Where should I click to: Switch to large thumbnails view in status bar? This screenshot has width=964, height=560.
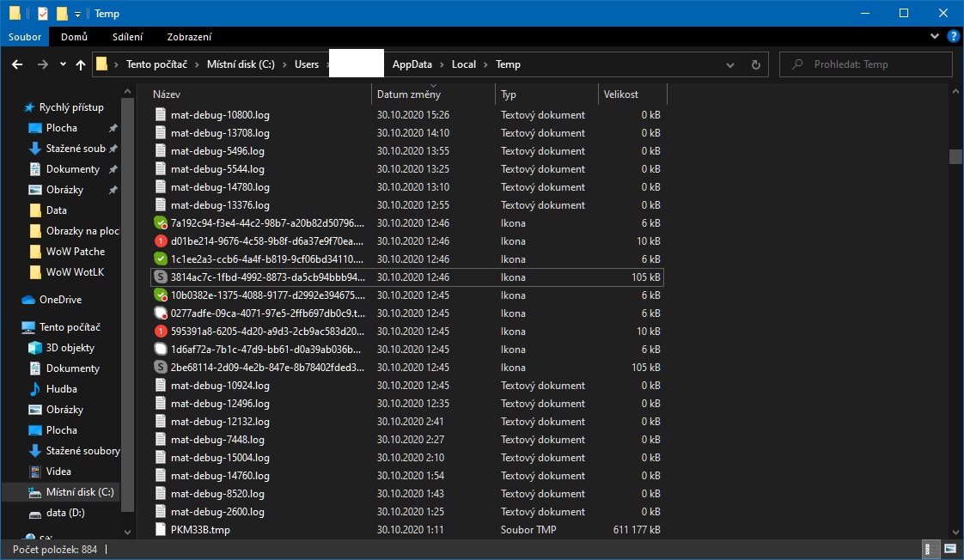pos(951,548)
